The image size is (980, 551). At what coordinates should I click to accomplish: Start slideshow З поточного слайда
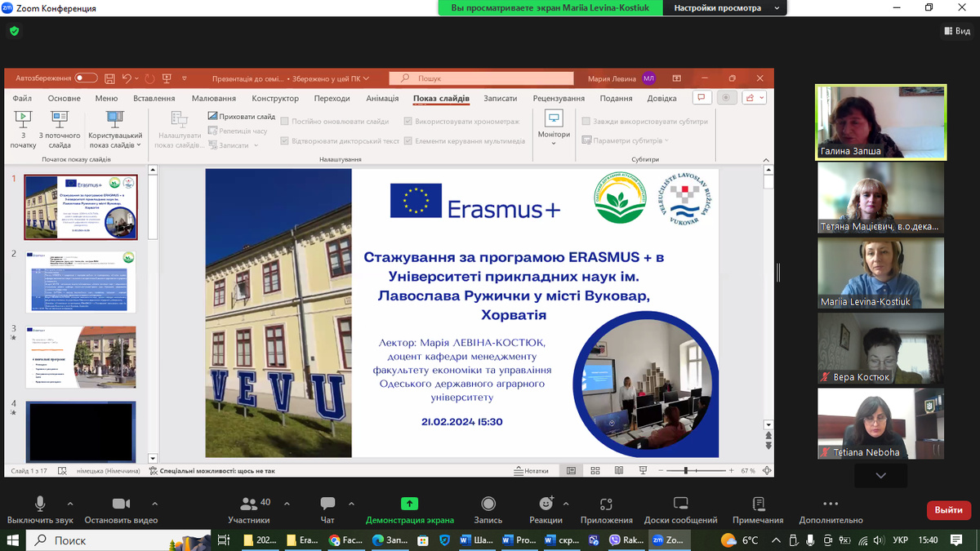click(x=60, y=129)
